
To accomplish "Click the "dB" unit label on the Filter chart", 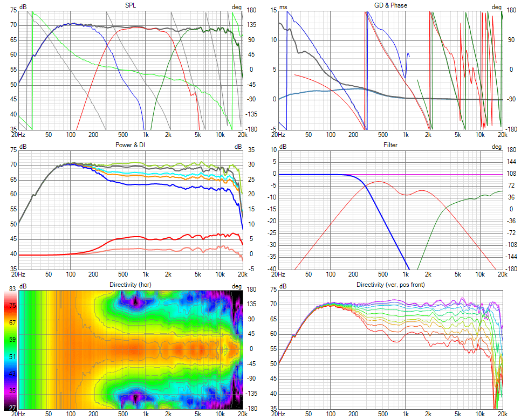I will click(283, 147).
